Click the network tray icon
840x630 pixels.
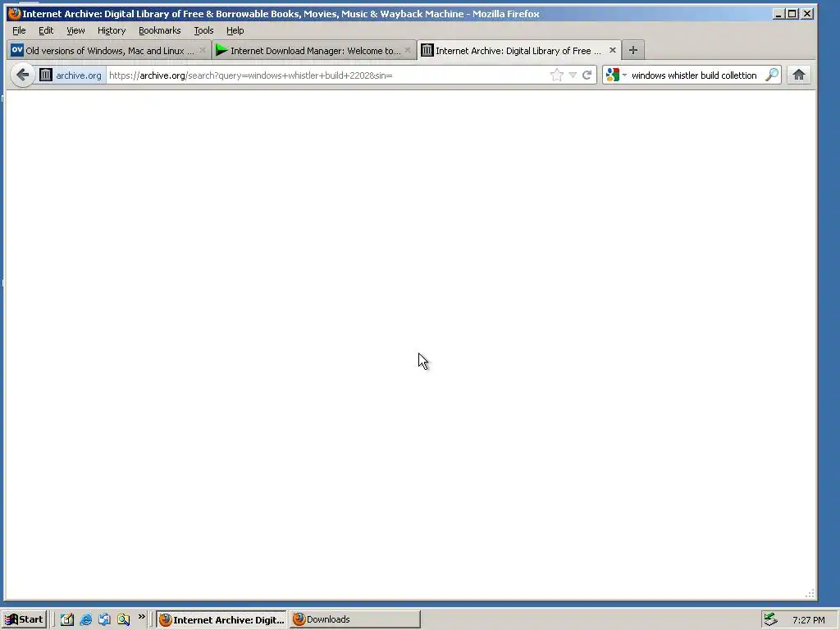770,619
